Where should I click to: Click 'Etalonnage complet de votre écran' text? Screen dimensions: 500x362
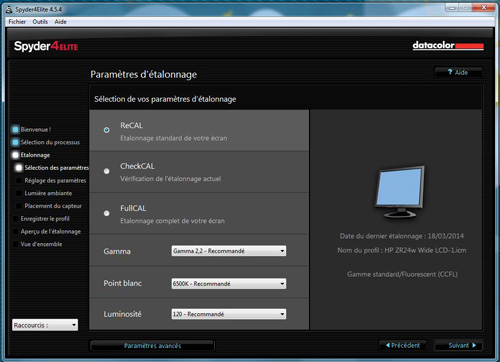(x=172, y=221)
